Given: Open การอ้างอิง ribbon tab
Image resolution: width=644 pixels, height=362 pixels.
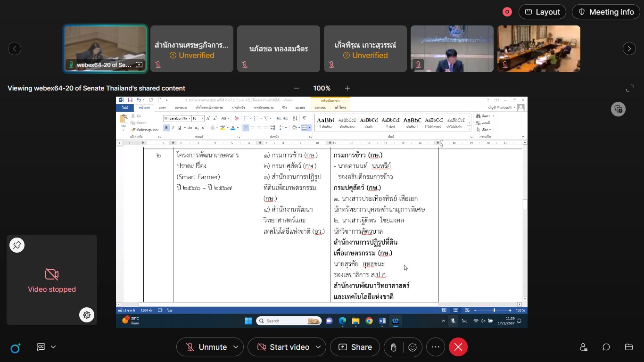Looking at the screenshot, I should [238, 107].
